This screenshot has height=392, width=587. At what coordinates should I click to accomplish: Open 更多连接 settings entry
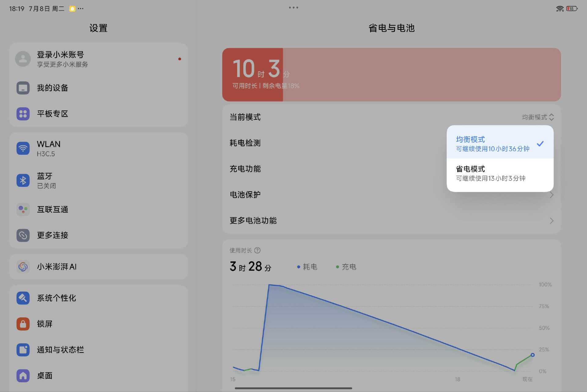tap(98, 235)
